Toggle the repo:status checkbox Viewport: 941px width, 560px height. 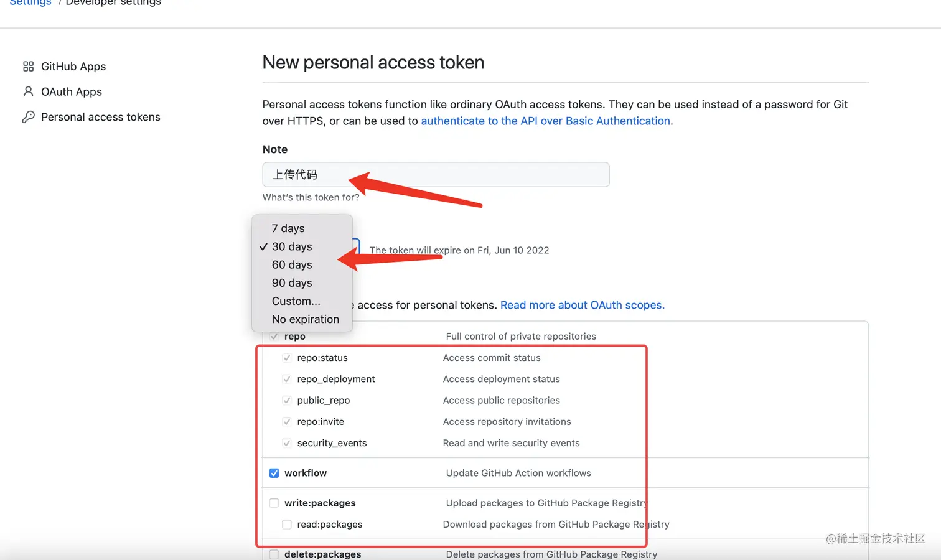(287, 358)
